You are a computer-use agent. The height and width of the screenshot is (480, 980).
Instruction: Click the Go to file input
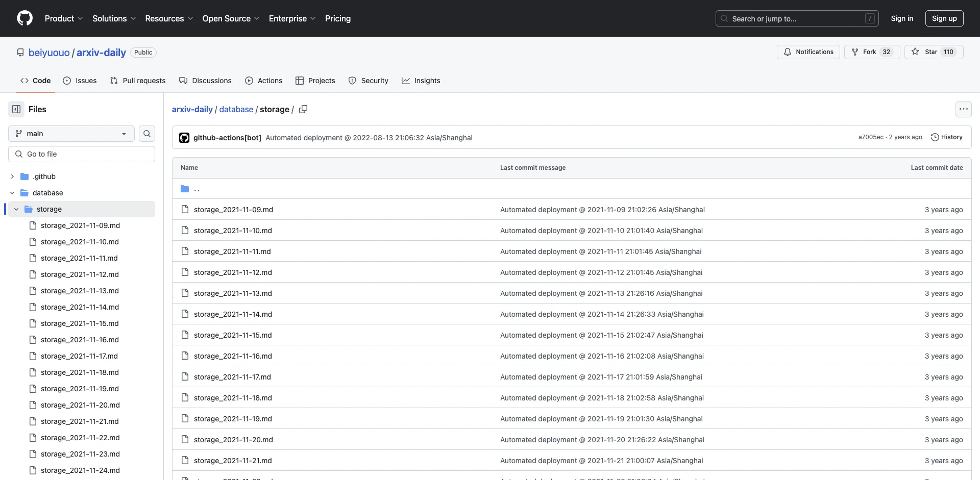82,154
